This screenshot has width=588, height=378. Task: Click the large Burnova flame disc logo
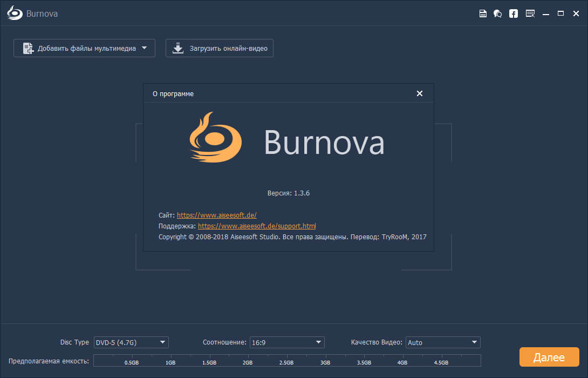[216, 137]
